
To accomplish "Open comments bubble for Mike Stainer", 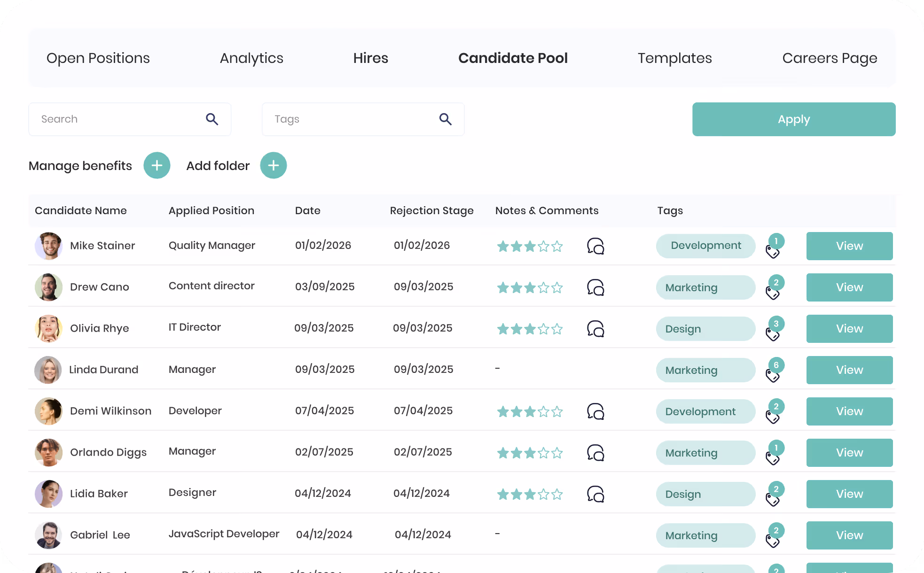I will (595, 246).
